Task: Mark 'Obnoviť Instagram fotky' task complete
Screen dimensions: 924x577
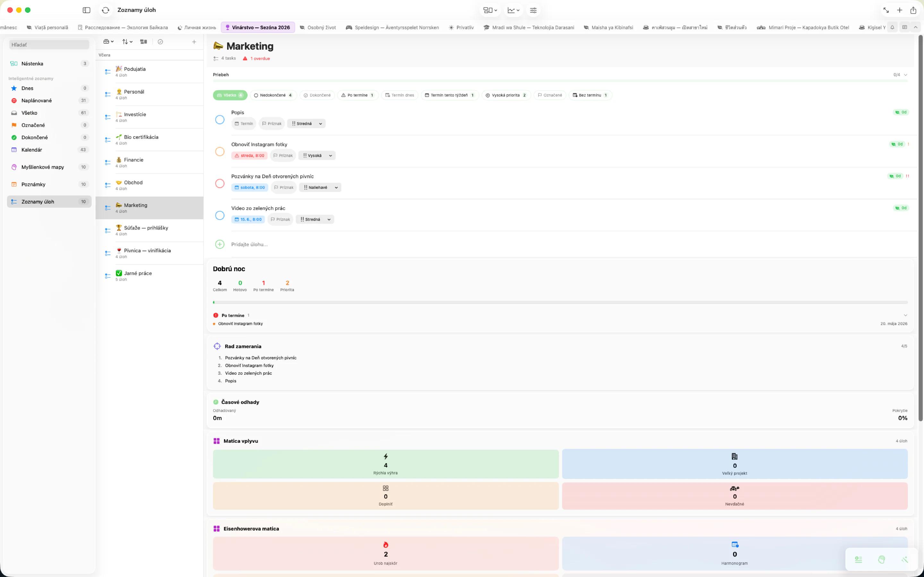Action: pos(220,152)
